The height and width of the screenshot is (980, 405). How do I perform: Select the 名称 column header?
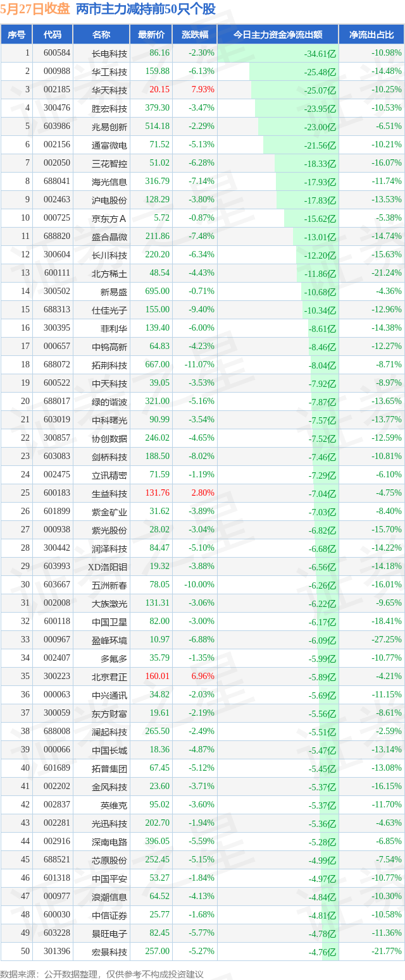pos(101,35)
